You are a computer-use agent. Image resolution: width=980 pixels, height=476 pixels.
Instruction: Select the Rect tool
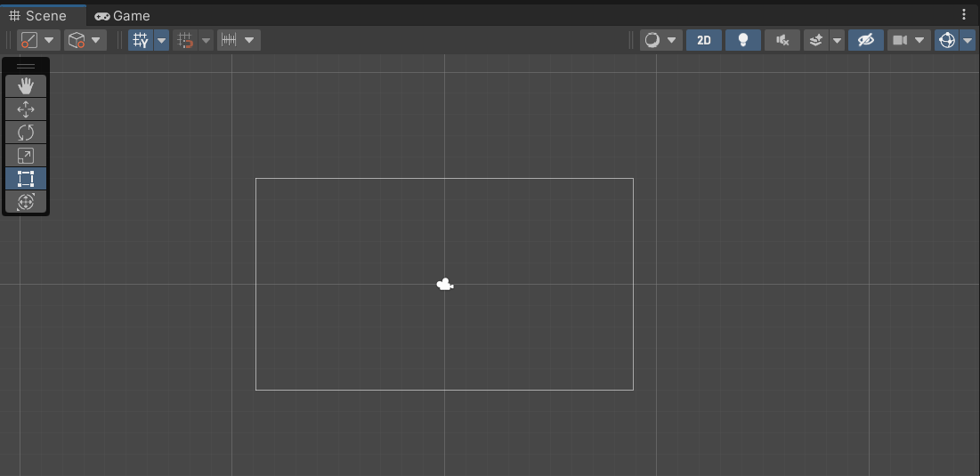point(26,179)
